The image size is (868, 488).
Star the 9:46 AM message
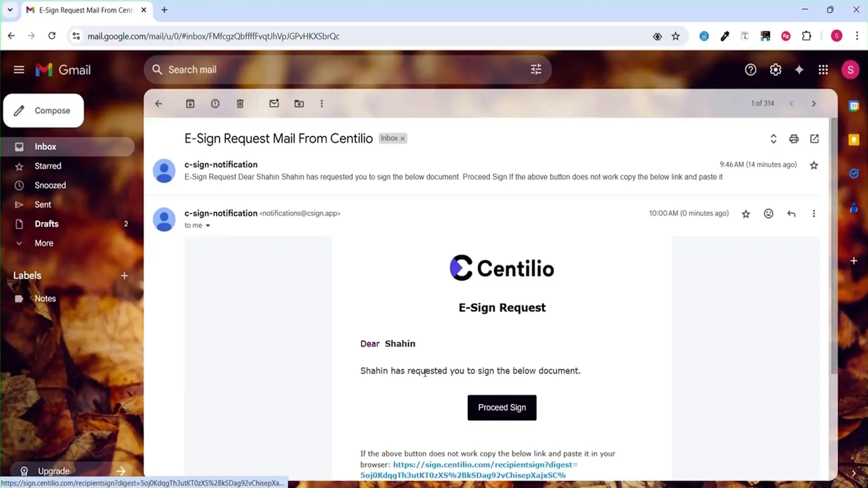tap(814, 165)
